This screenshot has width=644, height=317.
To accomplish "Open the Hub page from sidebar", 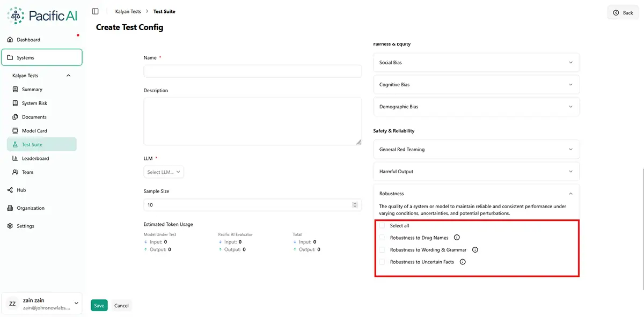I will point(21,190).
